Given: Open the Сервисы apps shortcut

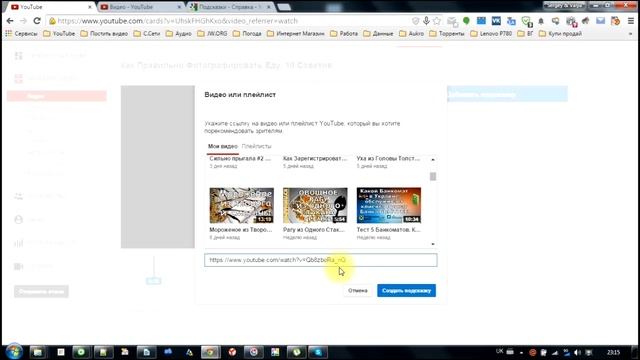Looking at the screenshot, I should (21, 33).
